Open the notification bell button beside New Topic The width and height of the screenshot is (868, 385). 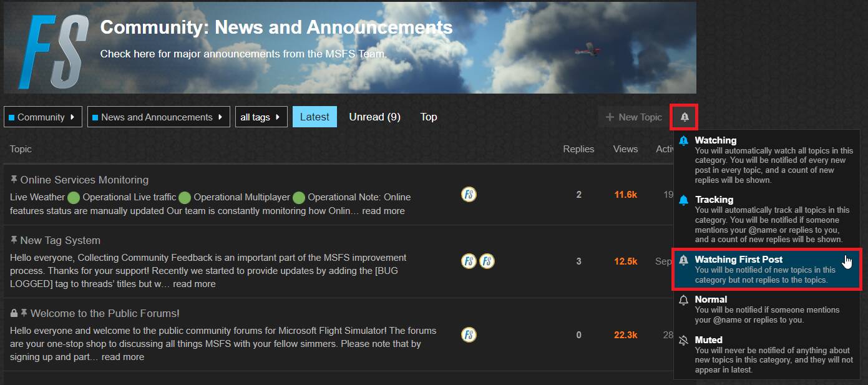(x=685, y=117)
